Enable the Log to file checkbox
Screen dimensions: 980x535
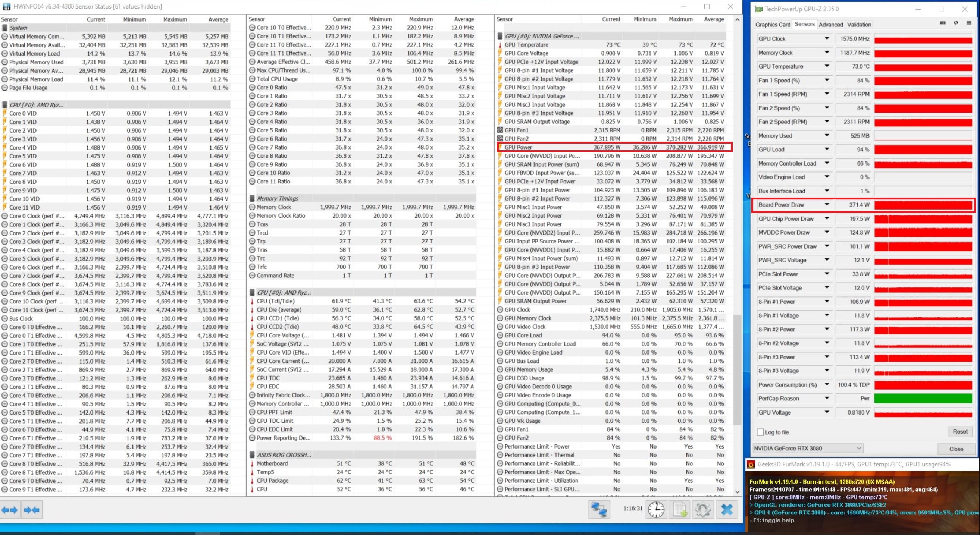[760, 432]
